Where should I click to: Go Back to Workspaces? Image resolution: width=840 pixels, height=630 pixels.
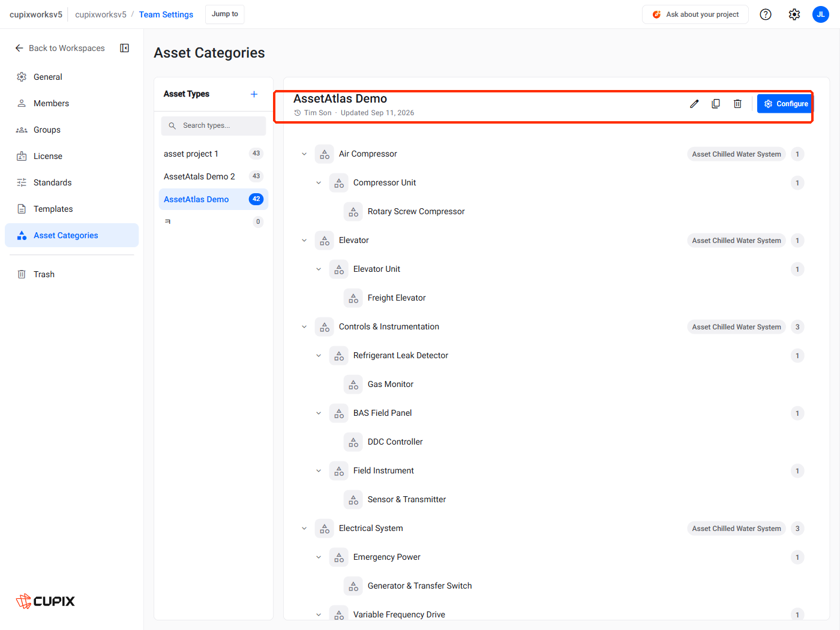(x=60, y=48)
